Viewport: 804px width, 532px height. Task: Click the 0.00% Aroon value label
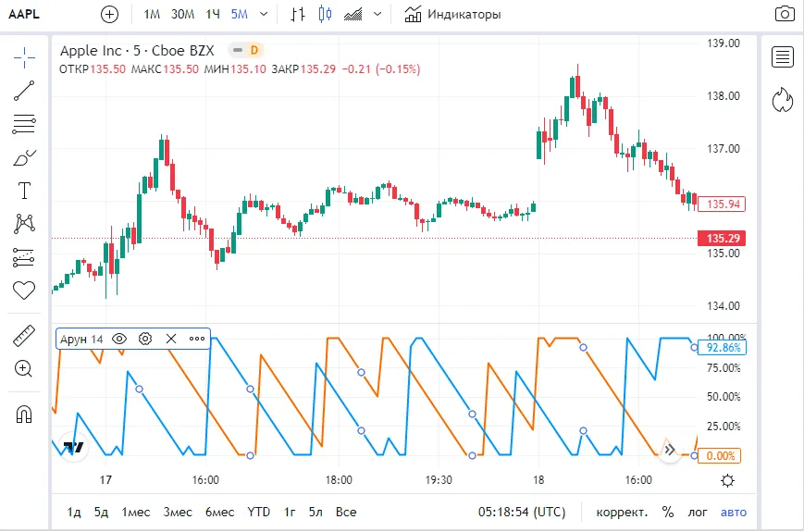coord(720,455)
